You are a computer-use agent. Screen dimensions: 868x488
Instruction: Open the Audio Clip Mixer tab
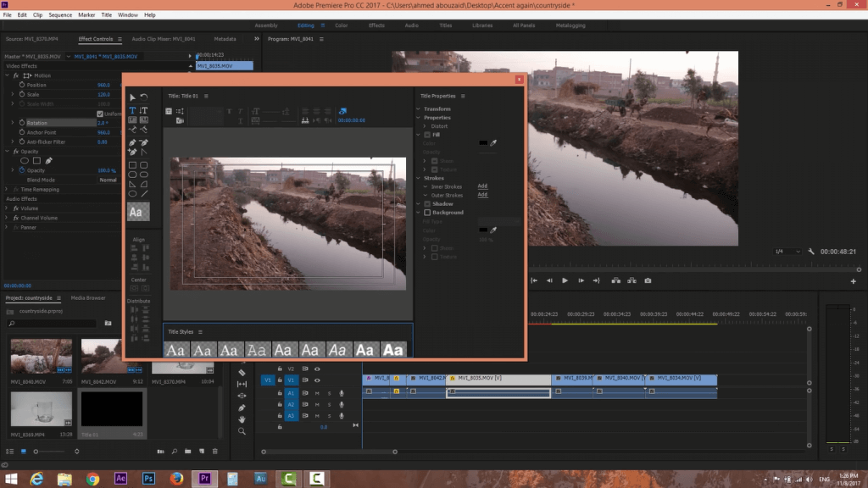pyautogui.click(x=164, y=39)
